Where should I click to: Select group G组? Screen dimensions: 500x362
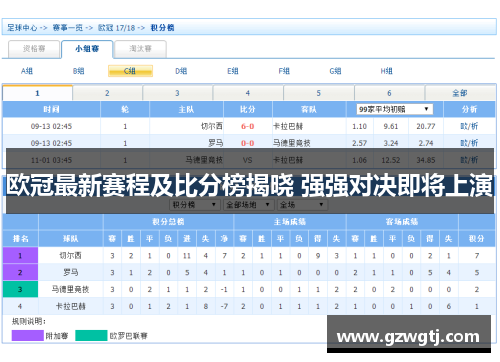pos(335,71)
